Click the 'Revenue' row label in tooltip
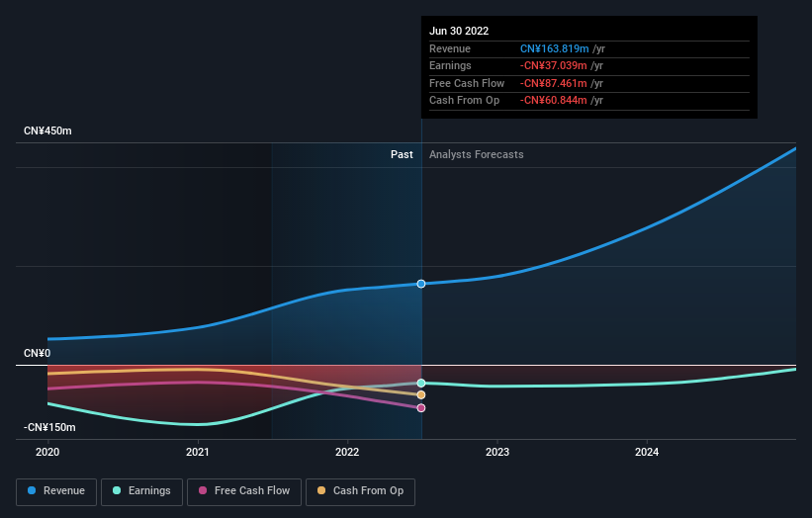Screen dimensions: 812x518 pyautogui.click(x=450, y=48)
